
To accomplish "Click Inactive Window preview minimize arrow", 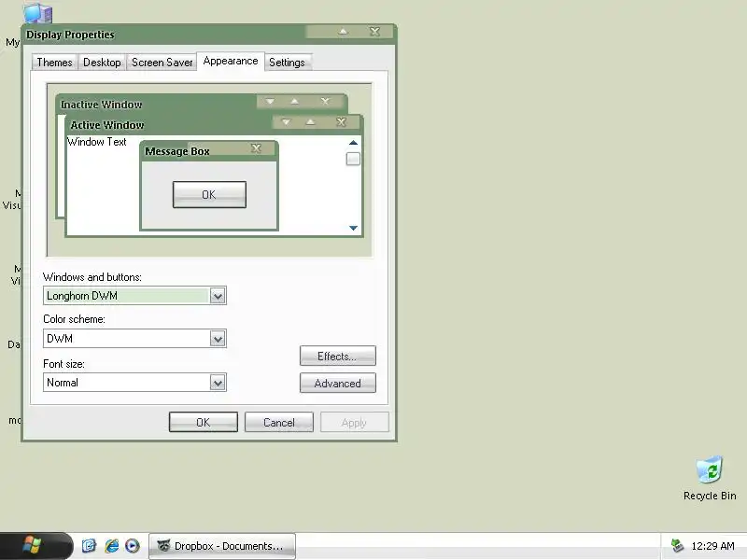I will pyautogui.click(x=270, y=102).
